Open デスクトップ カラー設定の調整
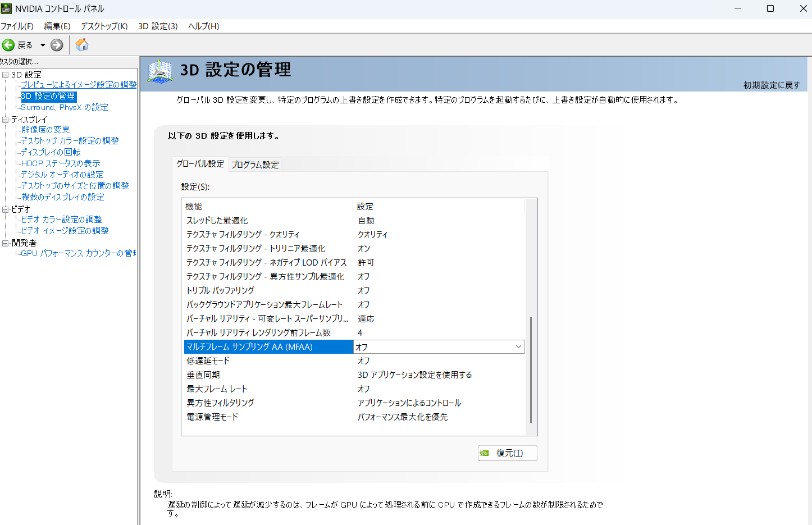Screen dimensions: 812x525 [70, 141]
